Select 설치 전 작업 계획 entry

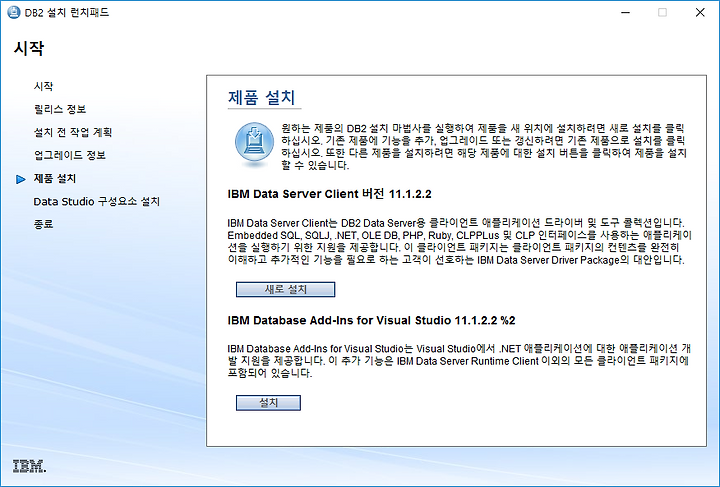click(73, 132)
